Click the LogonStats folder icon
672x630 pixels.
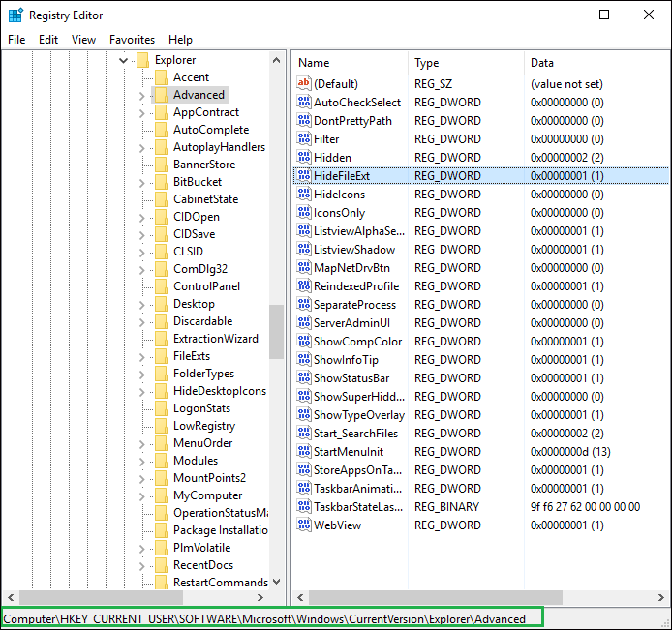[161, 408]
